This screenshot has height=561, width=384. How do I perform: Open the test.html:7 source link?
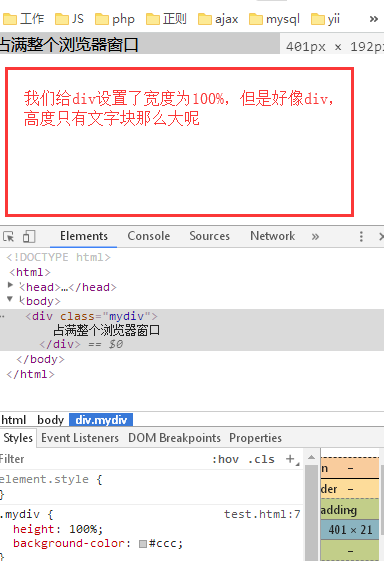coord(262,514)
